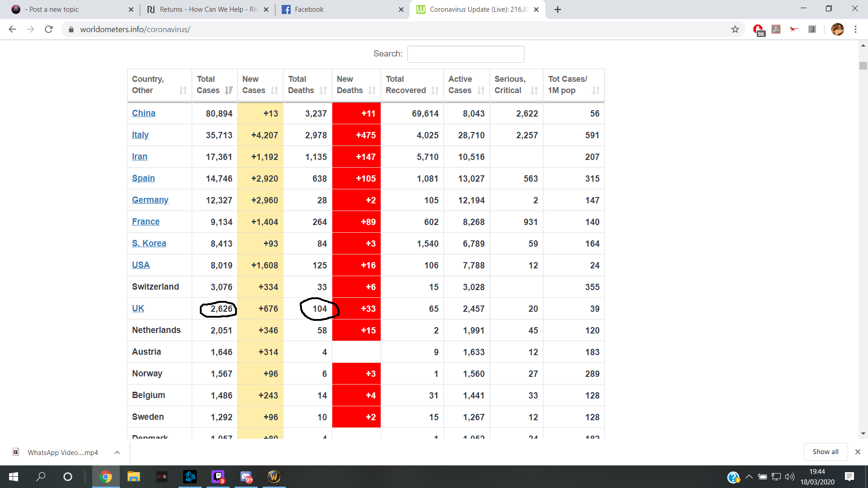Sort by Tot Cases/1M pop arrows
Image resolution: width=868 pixels, height=488 pixels.
coord(596,90)
